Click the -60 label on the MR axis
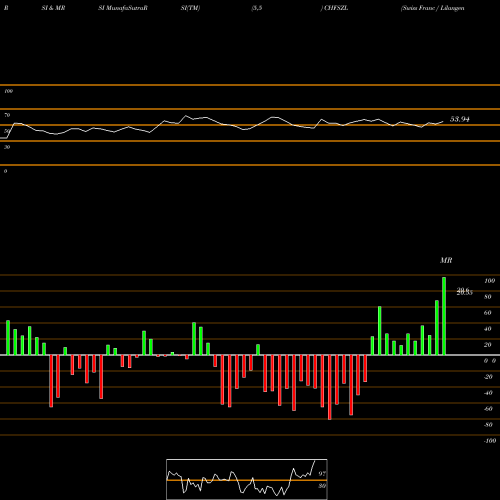This screenshot has width=500, height=500. (488, 409)
